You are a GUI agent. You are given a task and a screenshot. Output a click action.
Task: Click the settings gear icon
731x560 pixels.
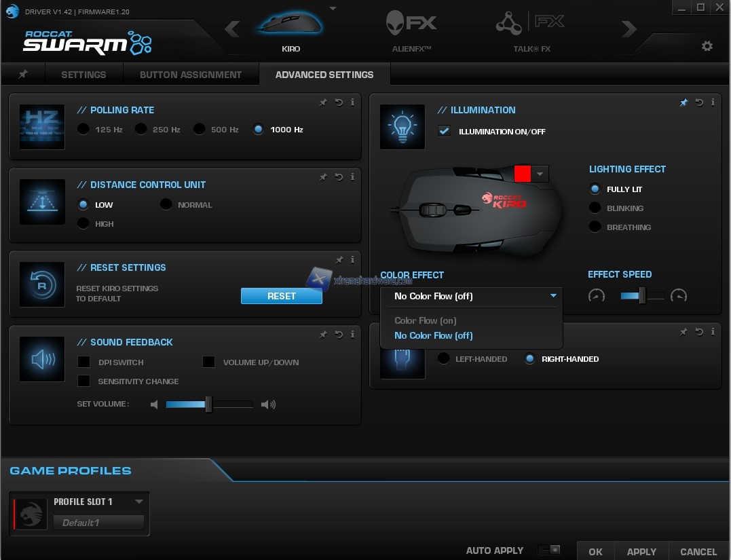pyautogui.click(x=707, y=46)
